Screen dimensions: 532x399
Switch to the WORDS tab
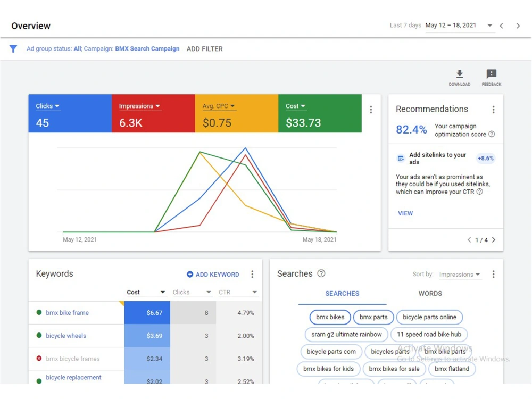[x=430, y=294]
